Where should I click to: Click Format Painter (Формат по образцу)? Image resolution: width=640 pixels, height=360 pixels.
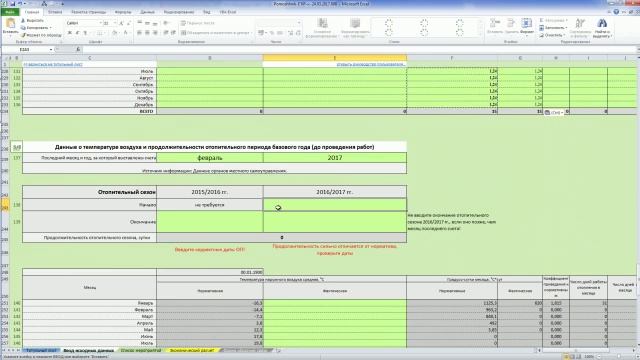pos(41,35)
